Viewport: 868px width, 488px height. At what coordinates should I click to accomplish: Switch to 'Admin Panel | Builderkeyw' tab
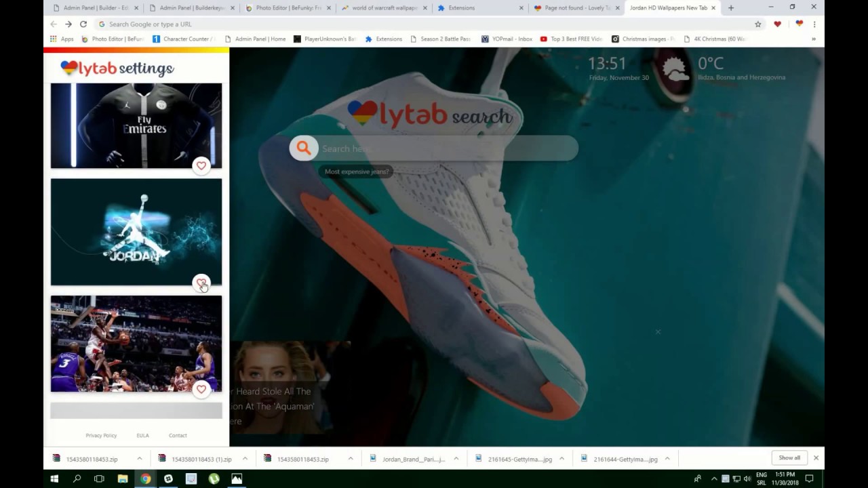click(191, 8)
